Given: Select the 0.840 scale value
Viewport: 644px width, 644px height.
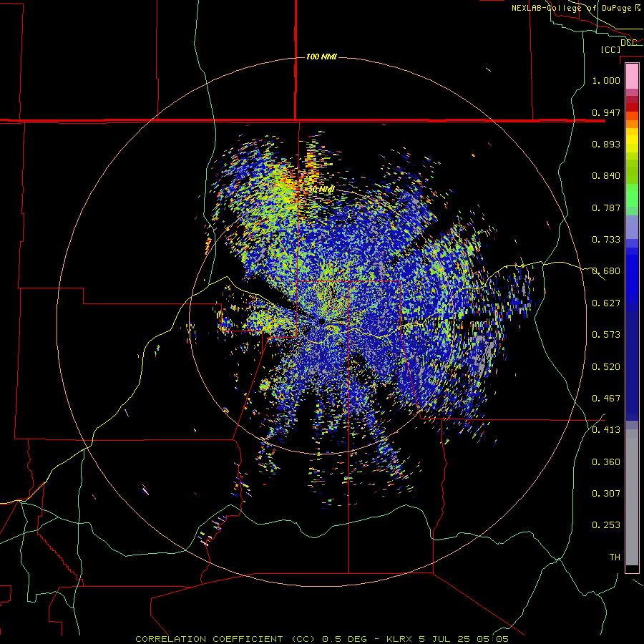Looking at the screenshot, I should click(x=606, y=176).
